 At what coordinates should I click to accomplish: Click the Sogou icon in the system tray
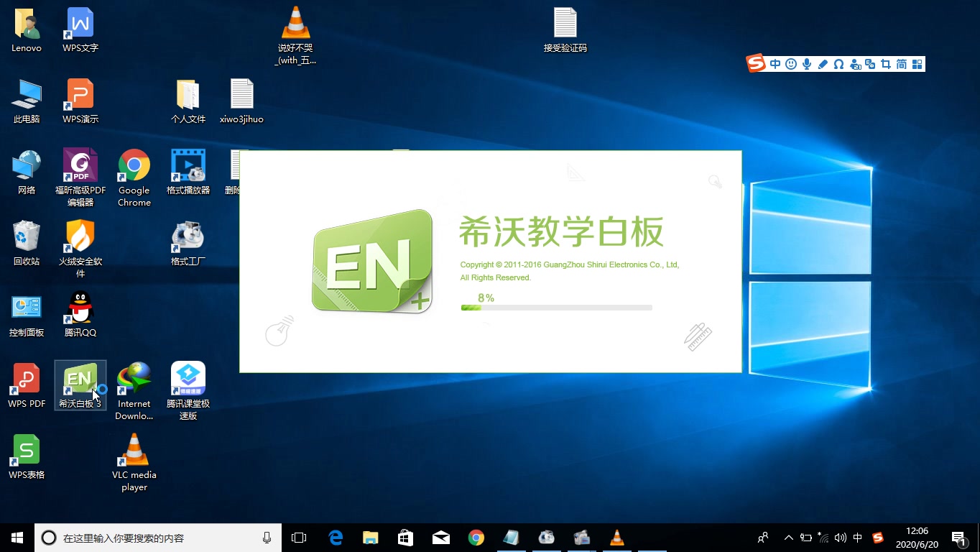(x=878, y=538)
